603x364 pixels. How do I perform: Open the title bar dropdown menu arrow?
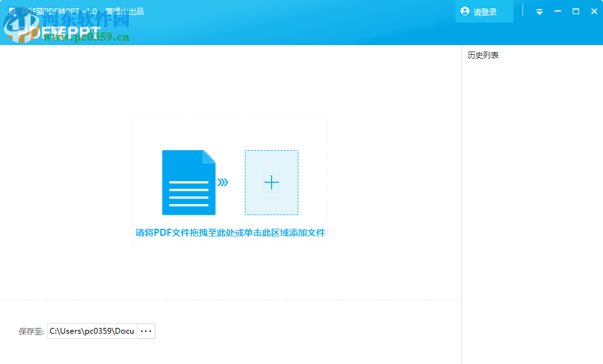[x=539, y=12]
